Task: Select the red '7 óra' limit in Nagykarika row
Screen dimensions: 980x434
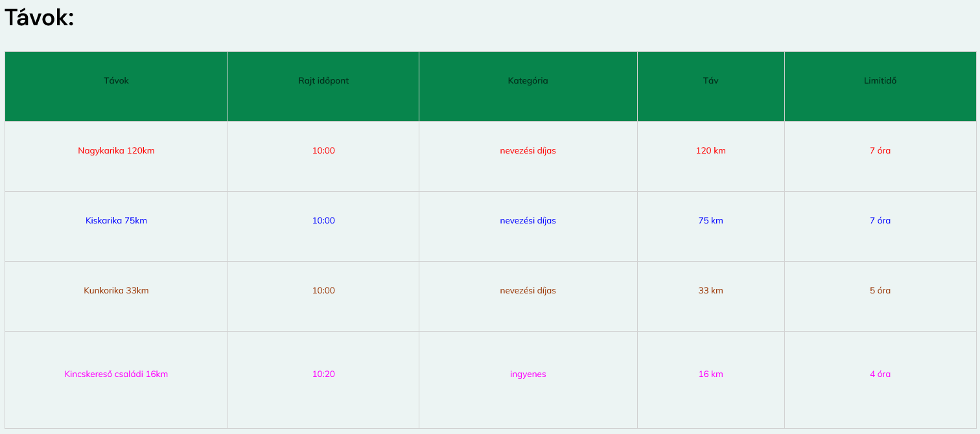Action: 880,151
